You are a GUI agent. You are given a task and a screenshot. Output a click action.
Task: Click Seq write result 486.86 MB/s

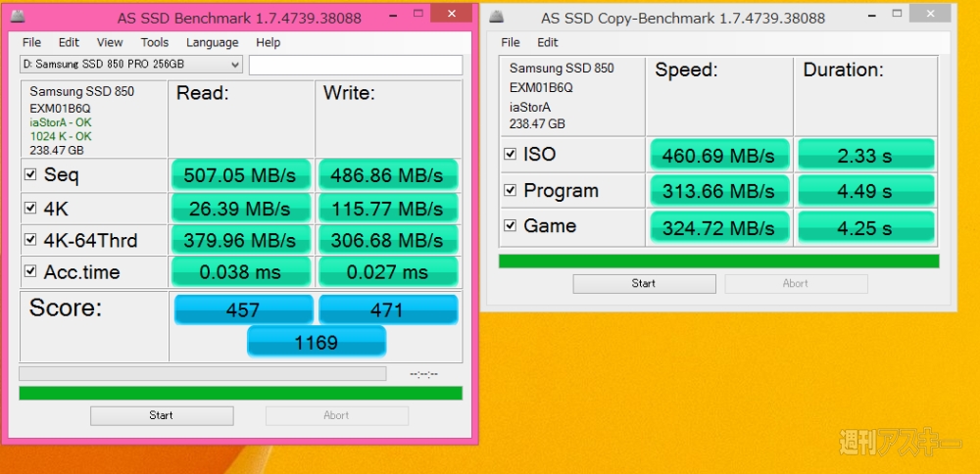click(387, 175)
